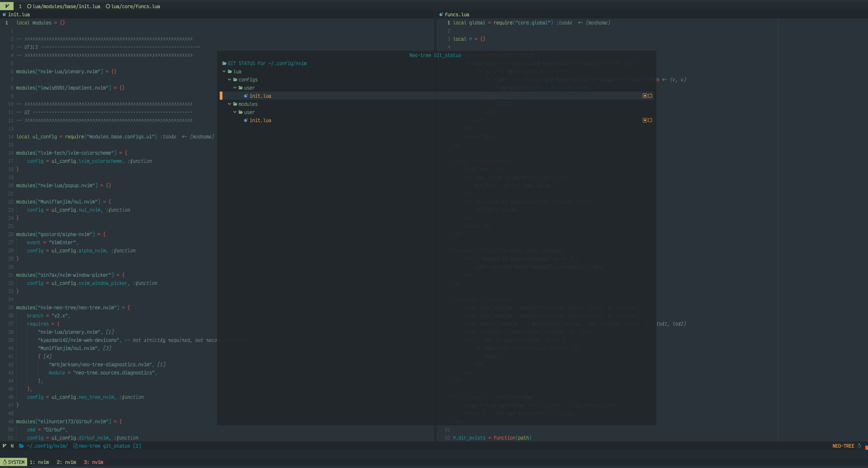Click modified git marker on modules init.lua row
The width and height of the screenshot is (868, 468).
click(x=645, y=120)
